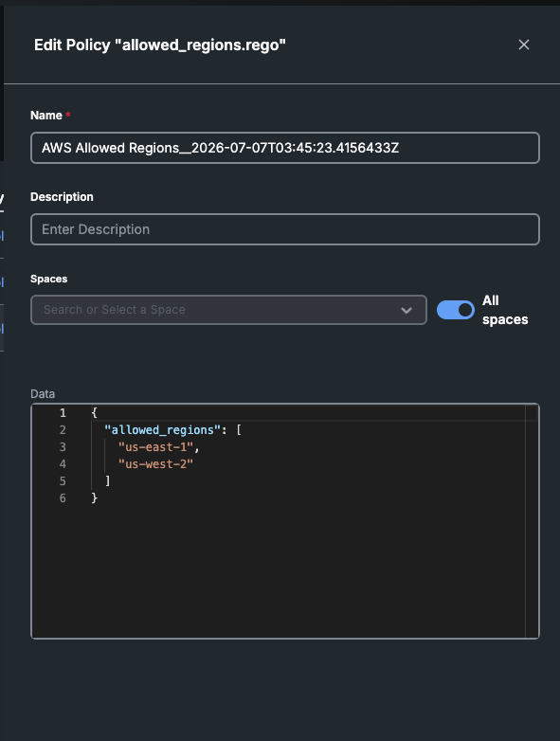Toggle the All spaces switch off
The image size is (560, 741).
[x=455, y=310]
